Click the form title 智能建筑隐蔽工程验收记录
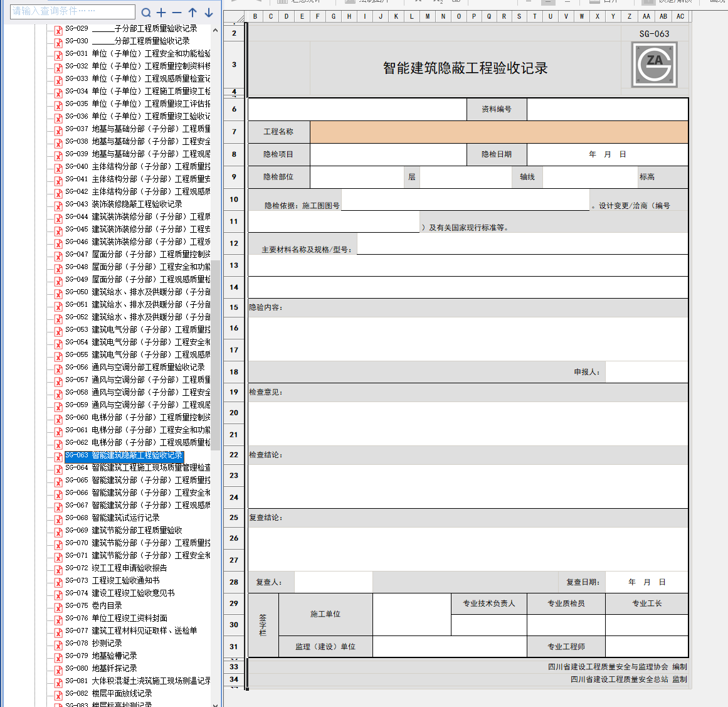This screenshot has height=707, width=728. coord(465,68)
